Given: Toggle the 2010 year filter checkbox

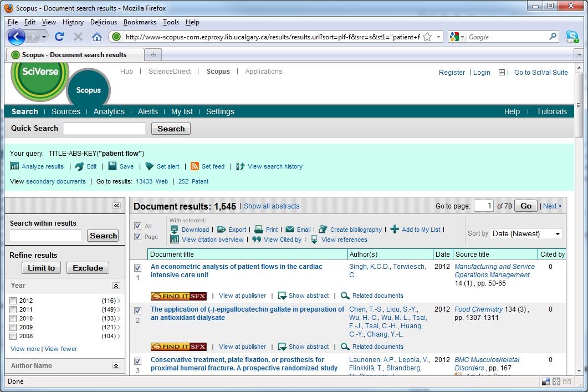Looking at the screenshot, I should (x=13, y=319).
